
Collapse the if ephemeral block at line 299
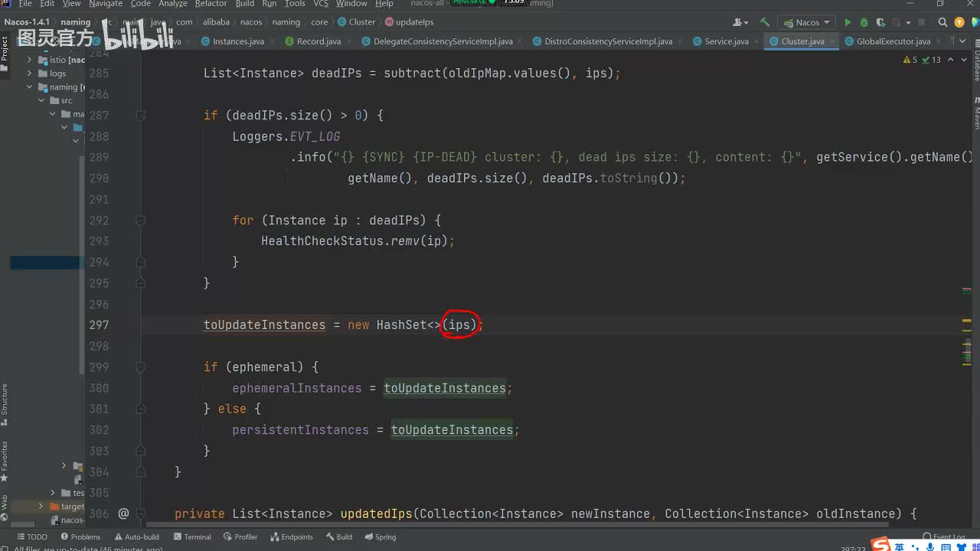pyautogui.click(x=140, y=367)
